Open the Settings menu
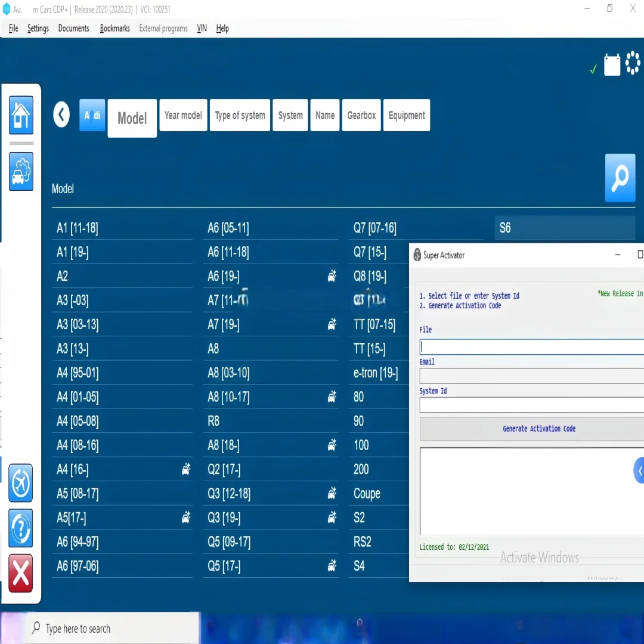Viewport: 644px width, 644px height. (x=38, y=28)
